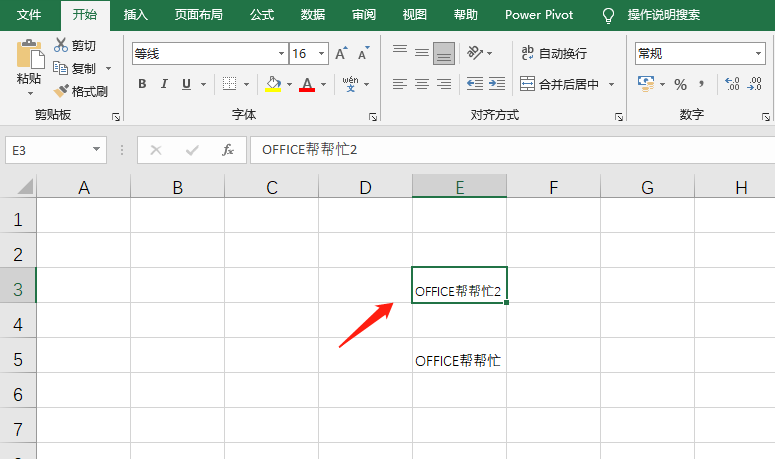This screenshot has height=459, width=775.
Task: Set top vertical alignment
Action: [400, 51]
